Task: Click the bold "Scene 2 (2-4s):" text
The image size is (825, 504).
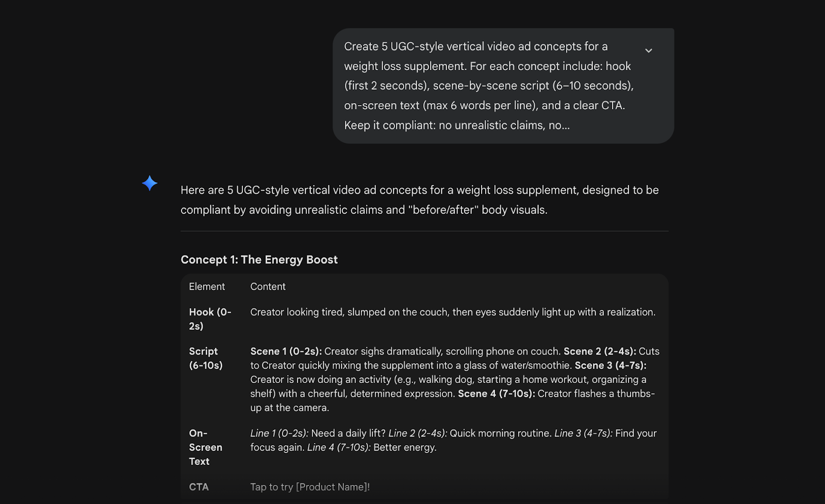Action: coord(600,351)
